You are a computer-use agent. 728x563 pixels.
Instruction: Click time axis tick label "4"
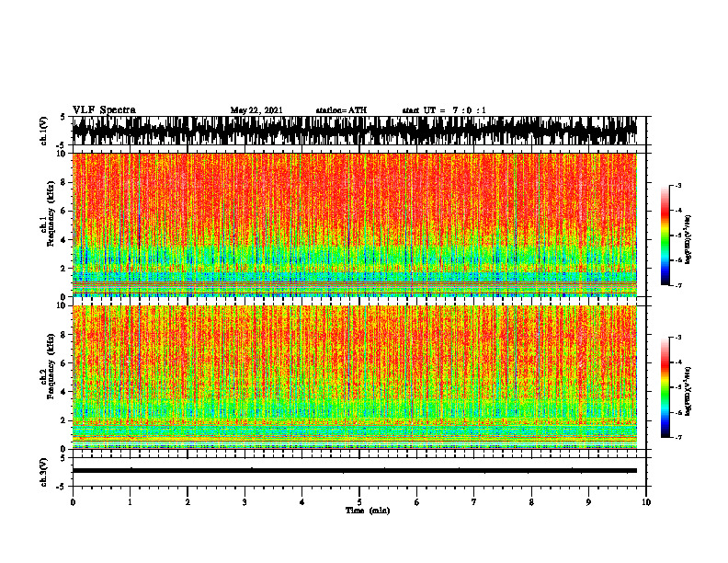[x=302, y=502]
